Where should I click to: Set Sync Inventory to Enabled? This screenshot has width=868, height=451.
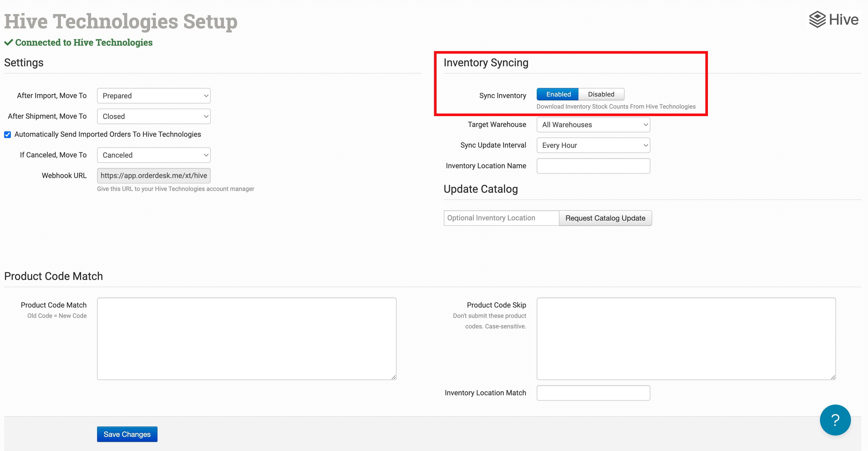[558, 94]
